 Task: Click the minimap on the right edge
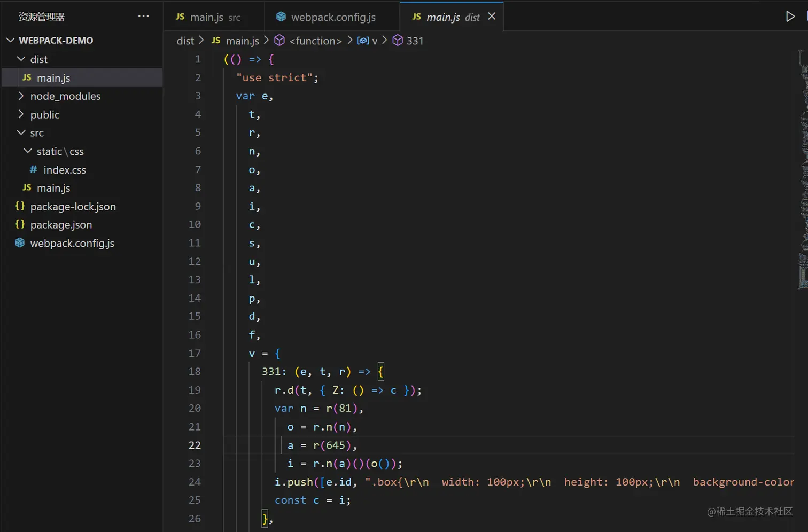pos(803,169)
